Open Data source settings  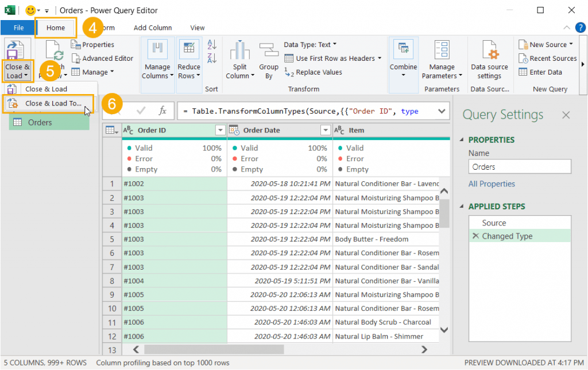[x=489, y=60]
